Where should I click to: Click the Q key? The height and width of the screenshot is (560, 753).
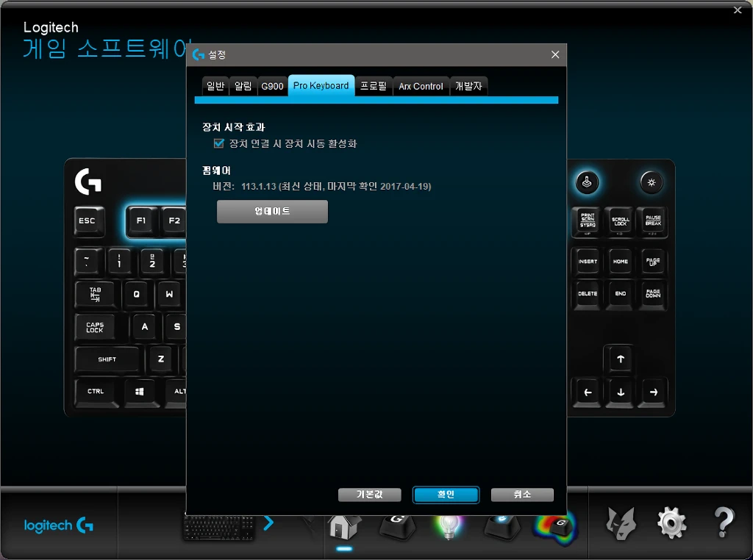pyautogui.click(x=136, y=294)
